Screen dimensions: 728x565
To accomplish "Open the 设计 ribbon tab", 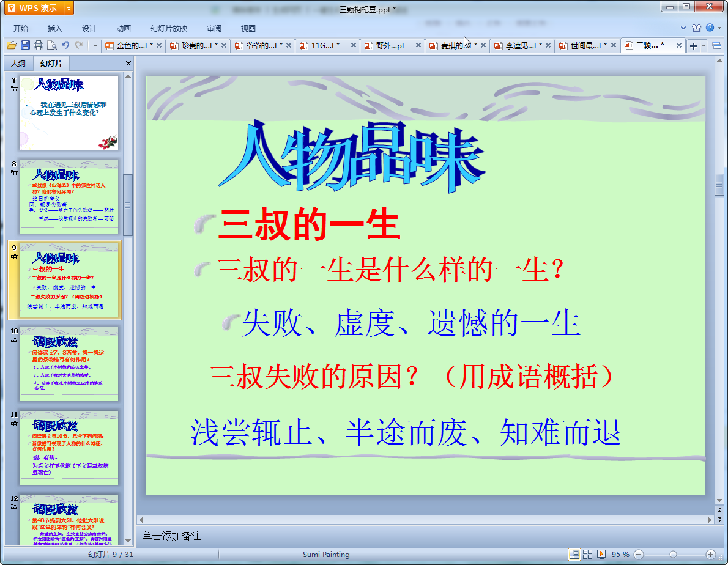I will [89, 28].
